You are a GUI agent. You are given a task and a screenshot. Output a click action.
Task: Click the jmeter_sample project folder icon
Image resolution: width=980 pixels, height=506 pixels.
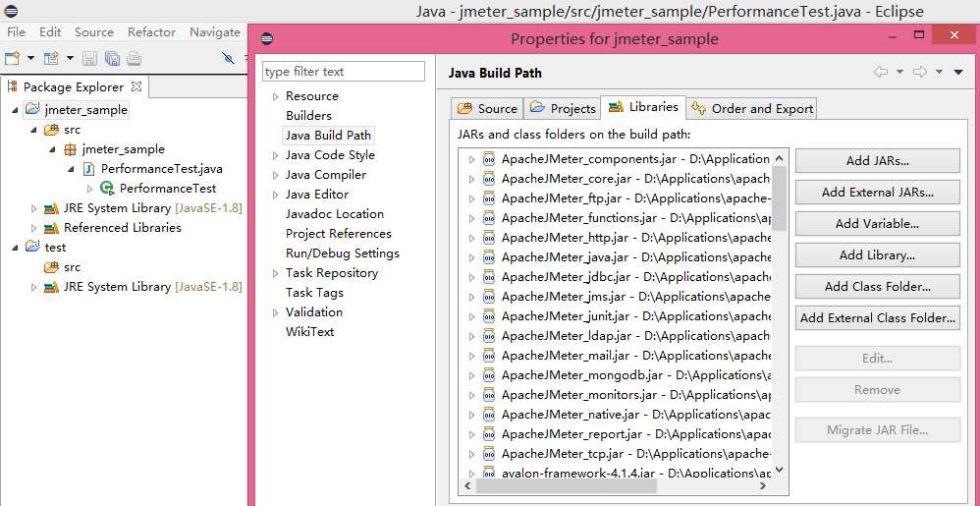pos(33,109)
